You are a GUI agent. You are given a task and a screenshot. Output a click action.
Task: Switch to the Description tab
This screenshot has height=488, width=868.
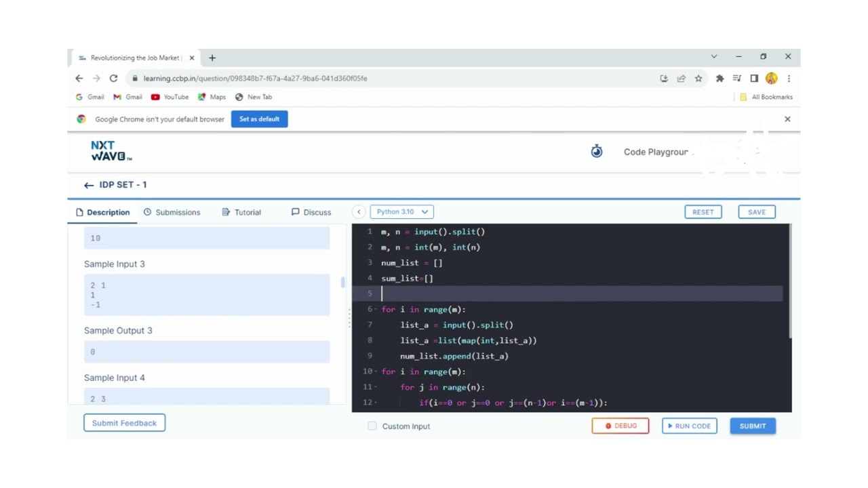[x=102, y=212]
